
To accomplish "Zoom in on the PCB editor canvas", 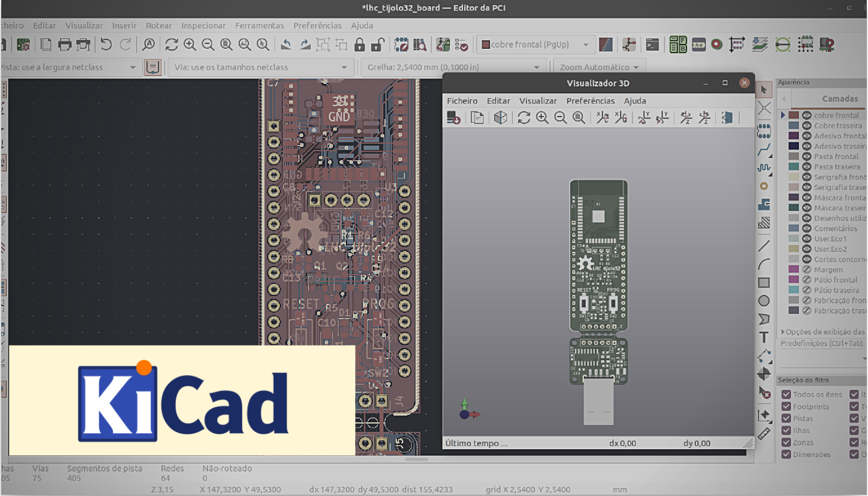I will tap(189, 44).
